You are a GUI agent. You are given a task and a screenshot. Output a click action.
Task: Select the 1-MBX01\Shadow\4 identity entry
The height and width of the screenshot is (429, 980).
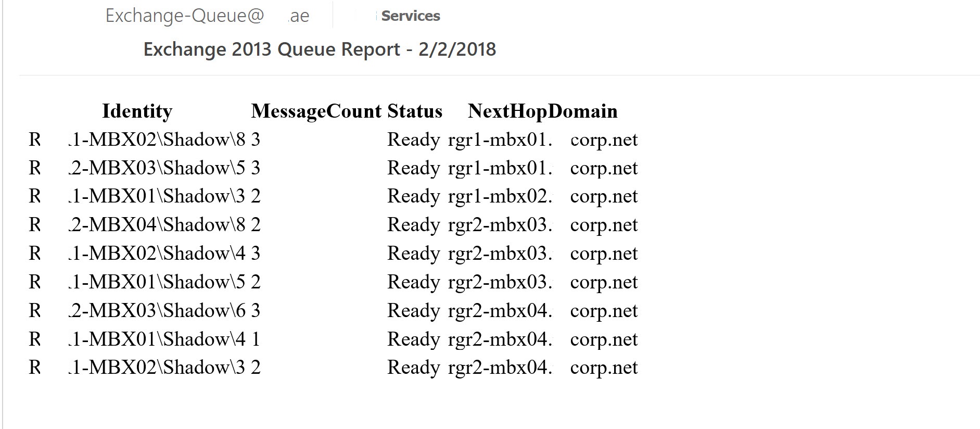(x=157, y=339)
